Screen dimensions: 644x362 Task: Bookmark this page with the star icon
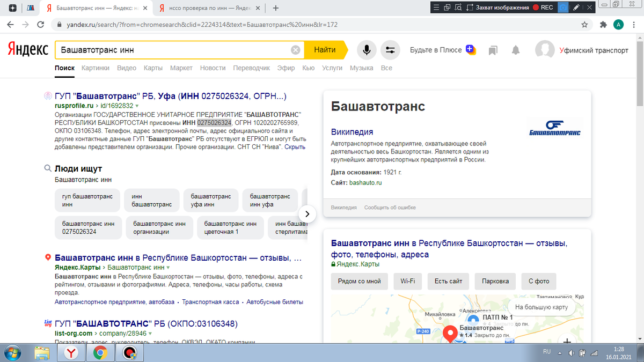pos(584,25)
